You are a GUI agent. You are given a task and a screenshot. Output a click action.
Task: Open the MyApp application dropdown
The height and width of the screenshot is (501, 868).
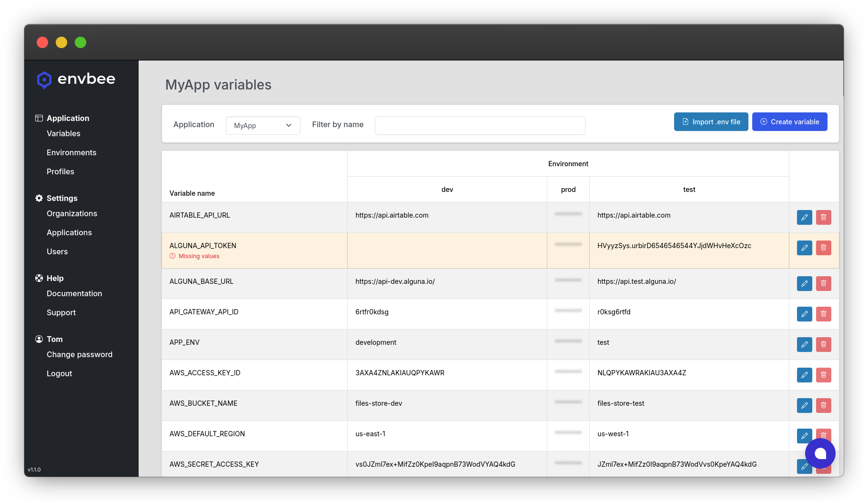pyautogui.click(x=263, y=125)
